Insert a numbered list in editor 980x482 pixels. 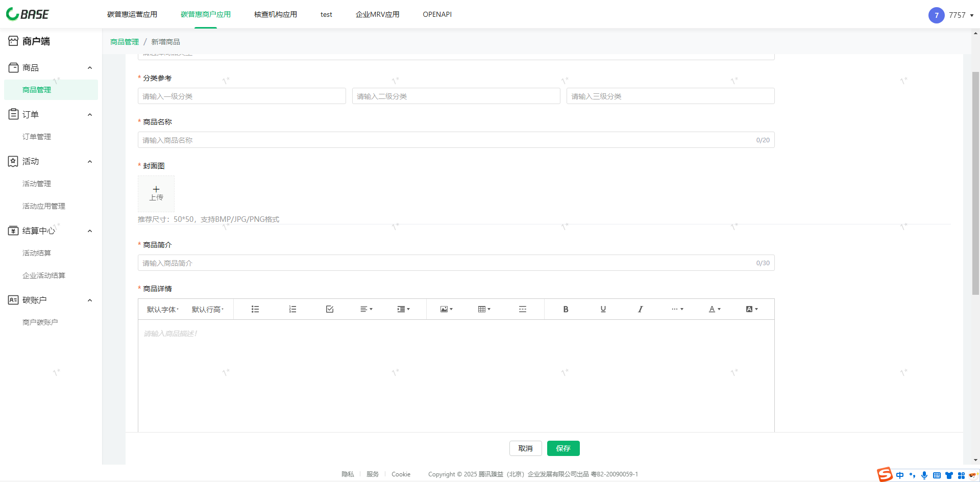[x=292, y=309]
